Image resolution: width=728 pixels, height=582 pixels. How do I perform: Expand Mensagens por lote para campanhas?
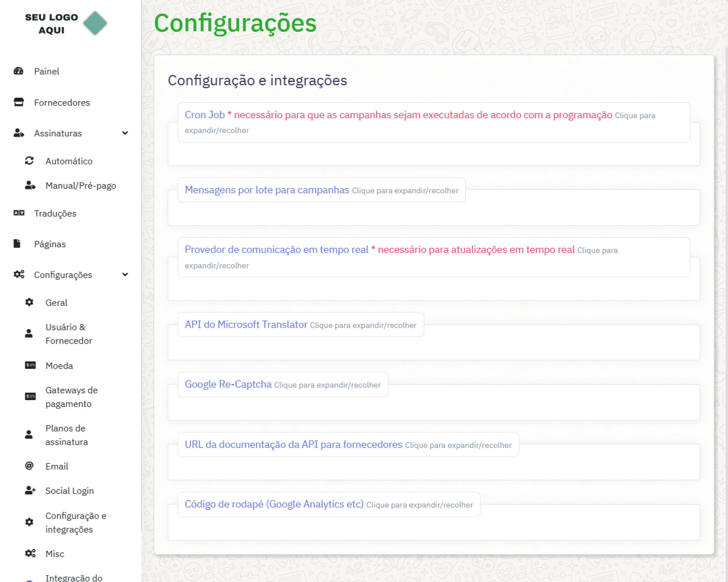[x=267, y=190]
